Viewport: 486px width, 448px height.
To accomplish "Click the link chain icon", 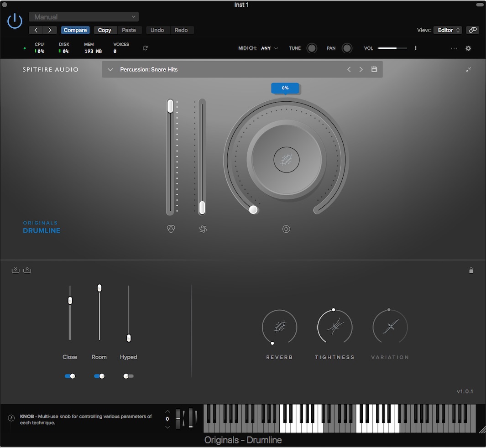I will 472,30.
